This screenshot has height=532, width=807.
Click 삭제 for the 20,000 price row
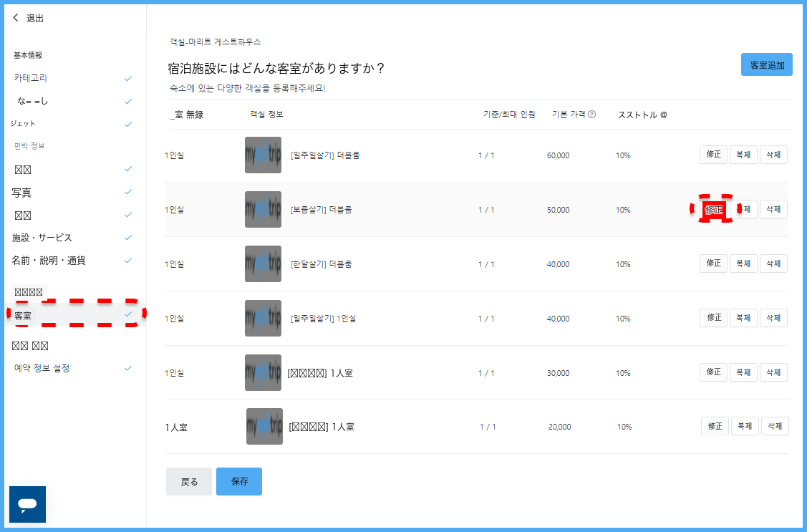click(x=775, y=426)
